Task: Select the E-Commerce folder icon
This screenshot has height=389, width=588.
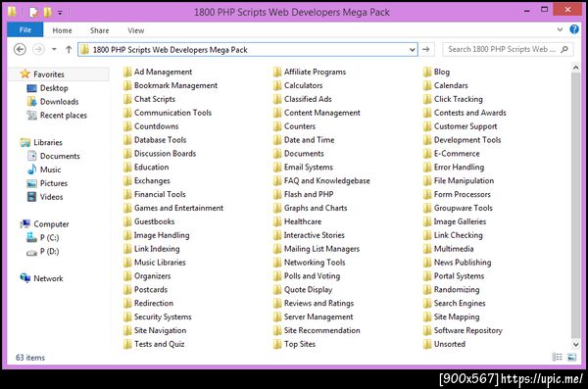Action: (427, 154)
